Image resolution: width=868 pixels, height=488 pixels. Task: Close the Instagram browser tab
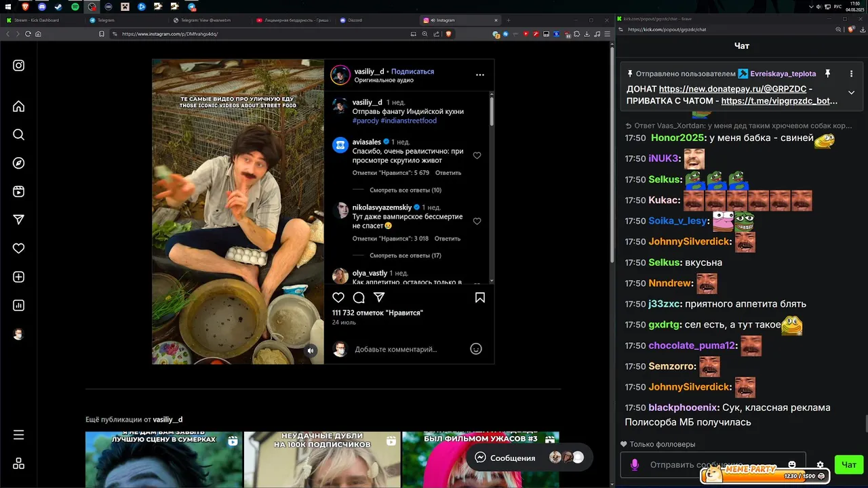pos(497,20)
